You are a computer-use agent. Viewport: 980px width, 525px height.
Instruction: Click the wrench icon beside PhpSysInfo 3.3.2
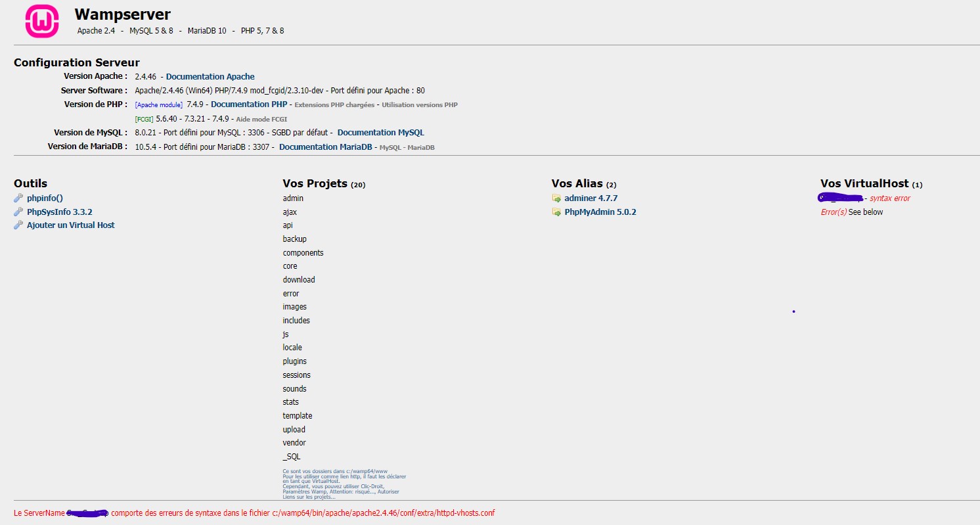(x=18, y=212)
